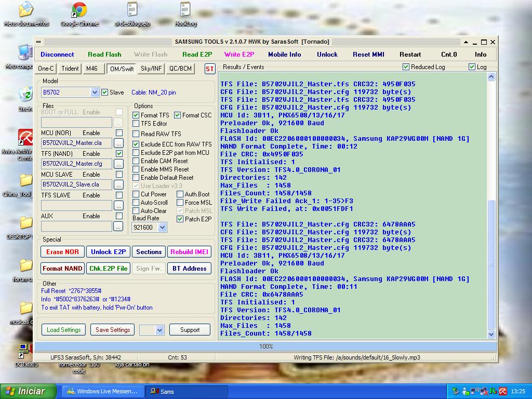Open the Sams taskbar item
The width and height of the screenshot is (532, 399).
(x=185, y=391)
